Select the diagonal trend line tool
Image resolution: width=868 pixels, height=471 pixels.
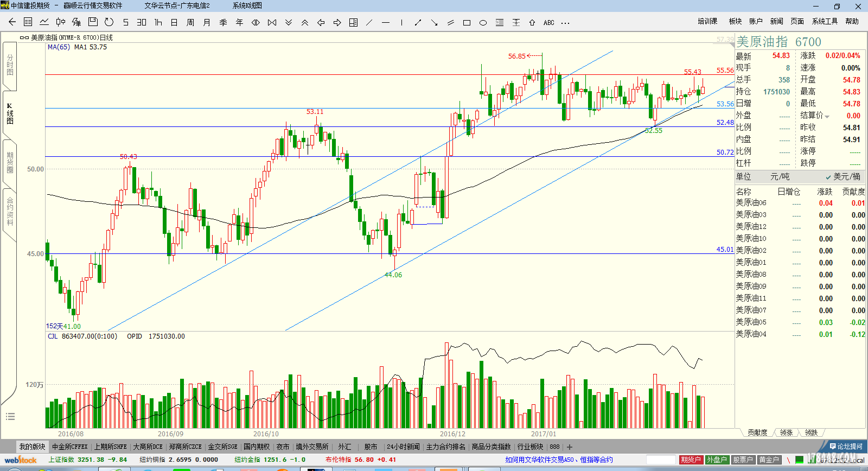[x=369, y=22]
